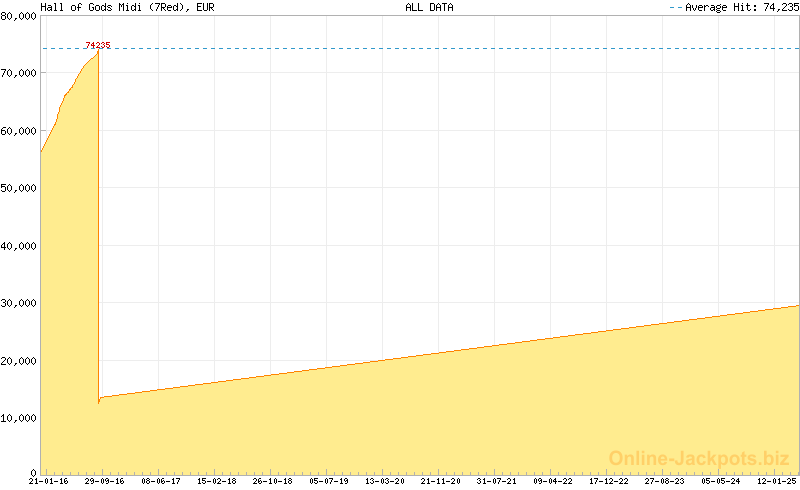Open the Online-Jackpots.biz watermark link

(699, 458)
